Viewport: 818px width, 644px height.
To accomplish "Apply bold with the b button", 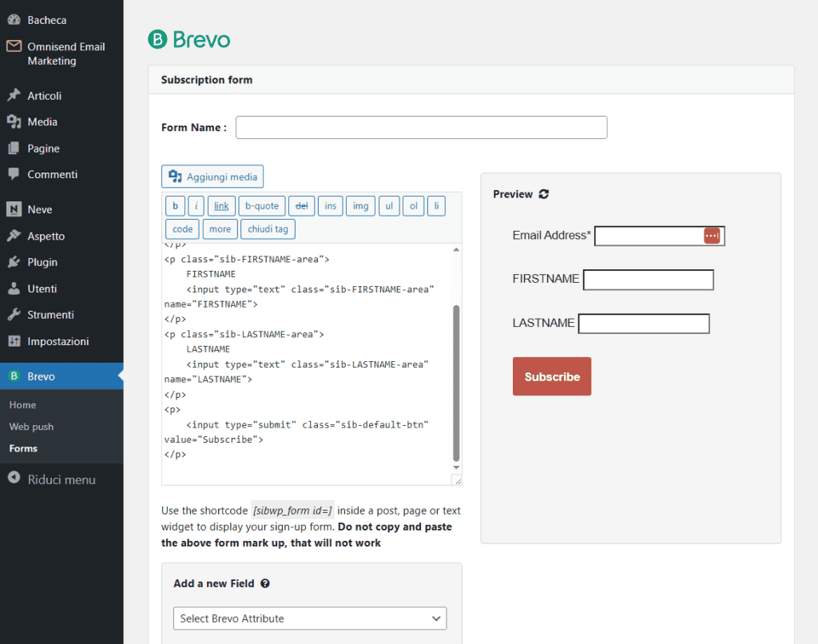I will 175,205.
